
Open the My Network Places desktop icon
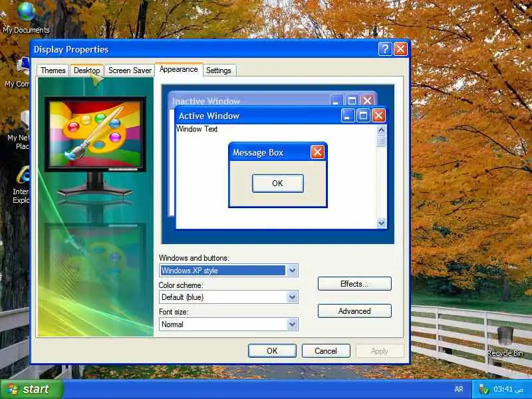click(x=19, y=130)
